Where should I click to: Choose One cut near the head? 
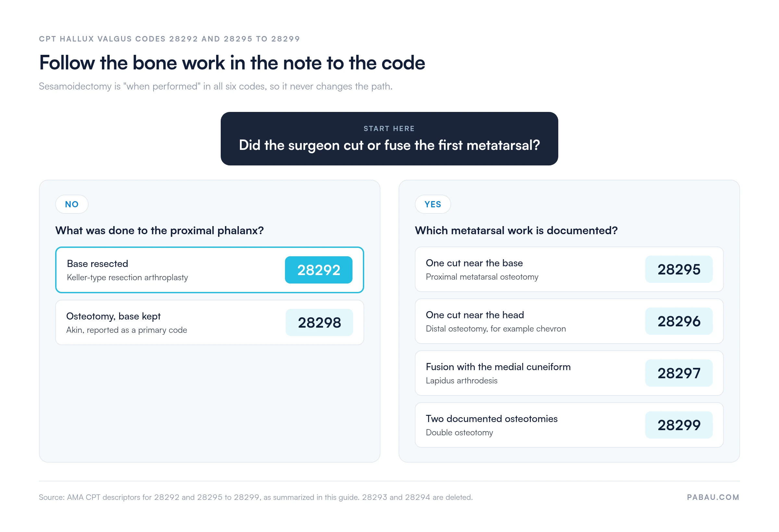(569, 321)
